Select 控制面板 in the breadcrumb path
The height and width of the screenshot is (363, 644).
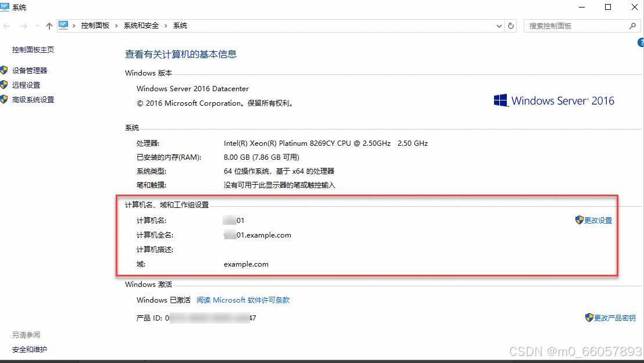pos(95,26)
